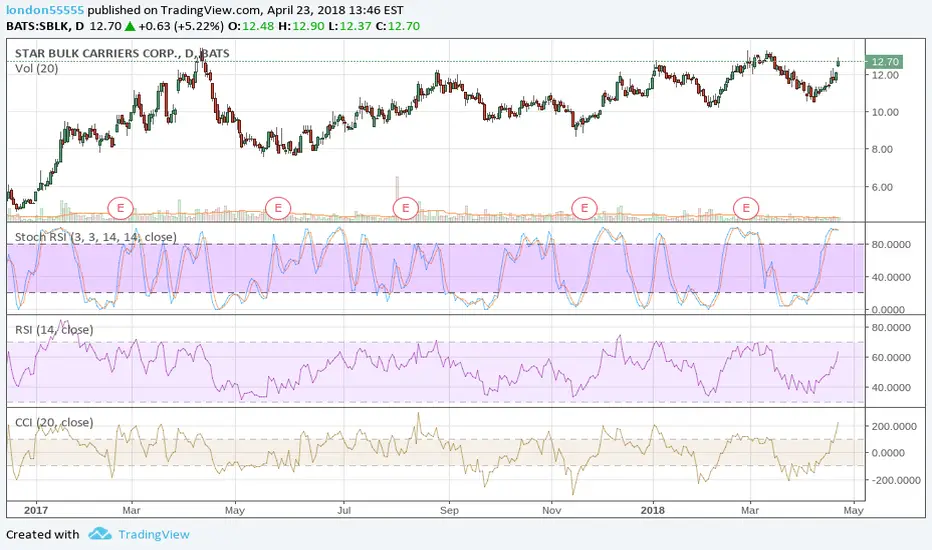Click the Sep label on time axis
932x550 pixels.
coord(449,510)
